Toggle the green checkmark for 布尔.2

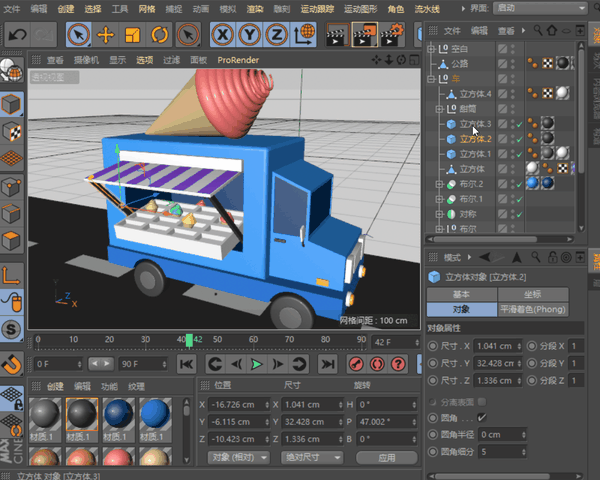point(519,184)
